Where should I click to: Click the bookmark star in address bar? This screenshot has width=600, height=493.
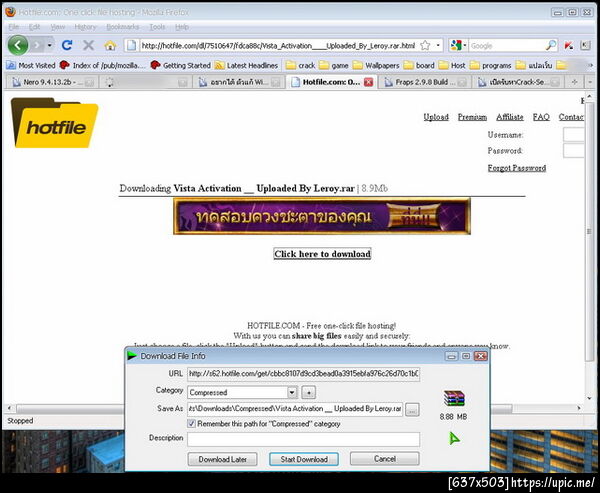(x=425, y=46)
